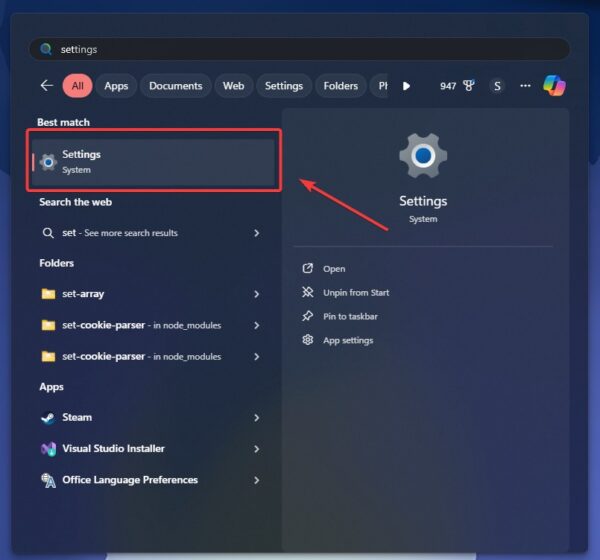
Task: Click the Settings gear in Best match
Action: [x=48, y=162]
